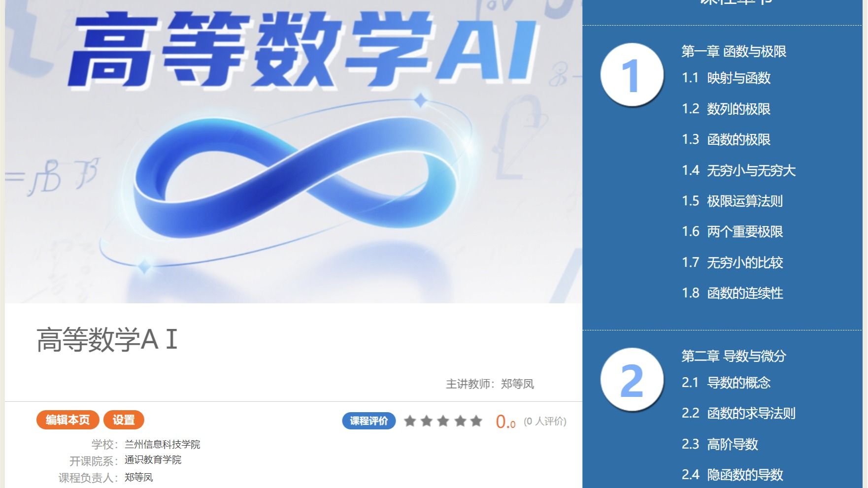The height and width of the screenshot is (488, 868).
Task: Click the course title 高等数学A I
Action: click(107, 339)
